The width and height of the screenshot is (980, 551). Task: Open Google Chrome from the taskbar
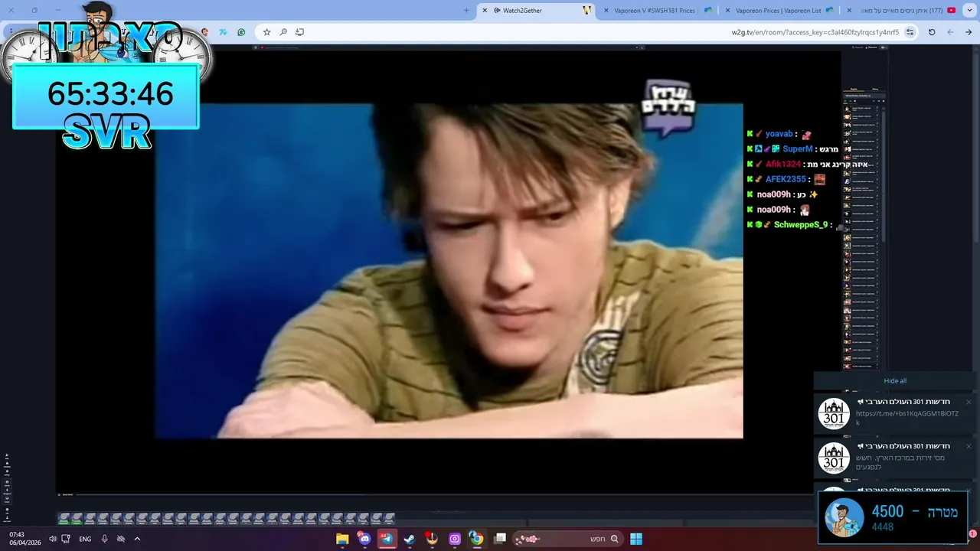point(476,539)
